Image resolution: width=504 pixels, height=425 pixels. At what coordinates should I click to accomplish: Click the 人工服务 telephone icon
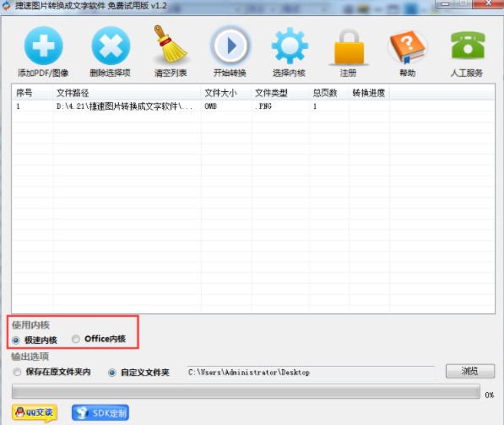(468, 45)
